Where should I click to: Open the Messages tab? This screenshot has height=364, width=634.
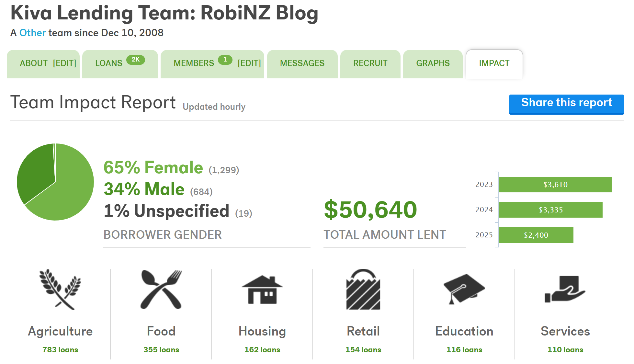click(302, 63)
